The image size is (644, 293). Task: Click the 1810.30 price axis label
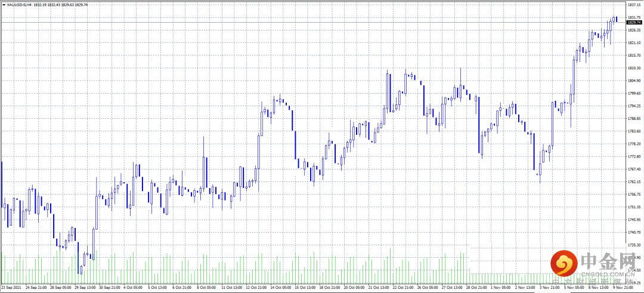(x=634, y=68)
